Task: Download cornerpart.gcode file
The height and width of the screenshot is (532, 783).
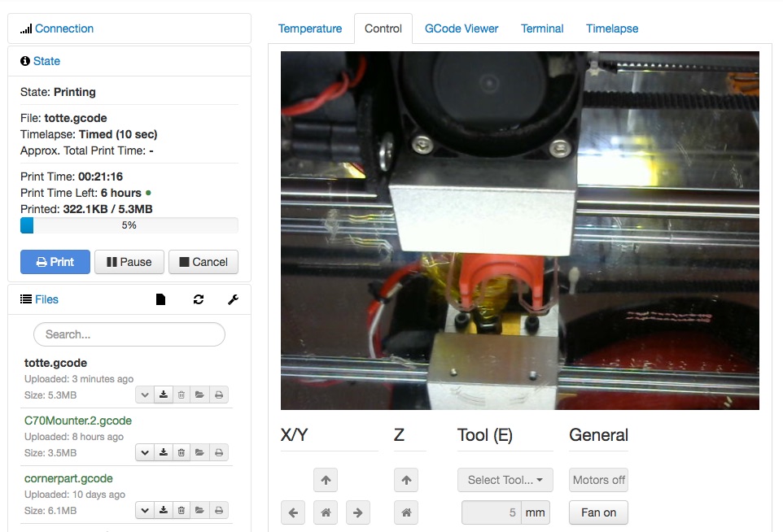Action: click(164, 510)
